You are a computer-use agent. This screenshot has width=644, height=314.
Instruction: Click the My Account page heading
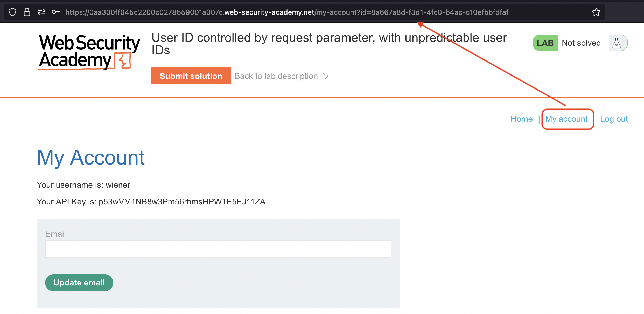pos(91,158)
